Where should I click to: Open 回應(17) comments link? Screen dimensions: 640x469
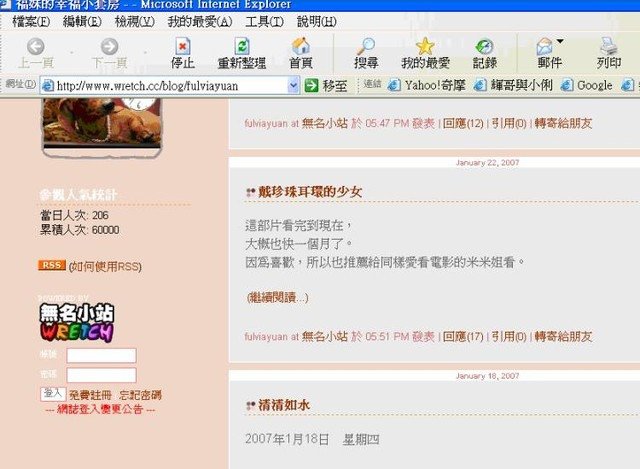[x=463, y=336]
